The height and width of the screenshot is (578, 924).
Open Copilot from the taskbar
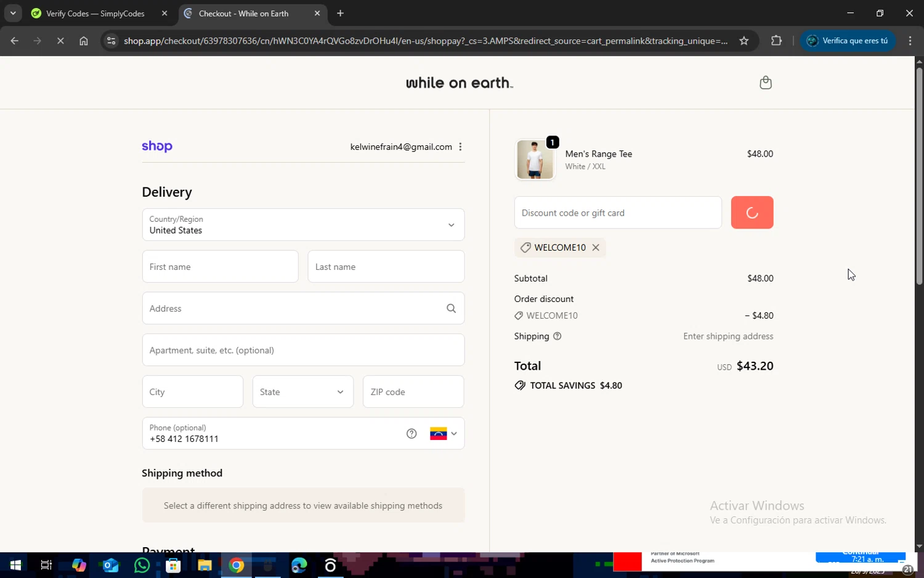pyautogui.click(x=79, y=565)
